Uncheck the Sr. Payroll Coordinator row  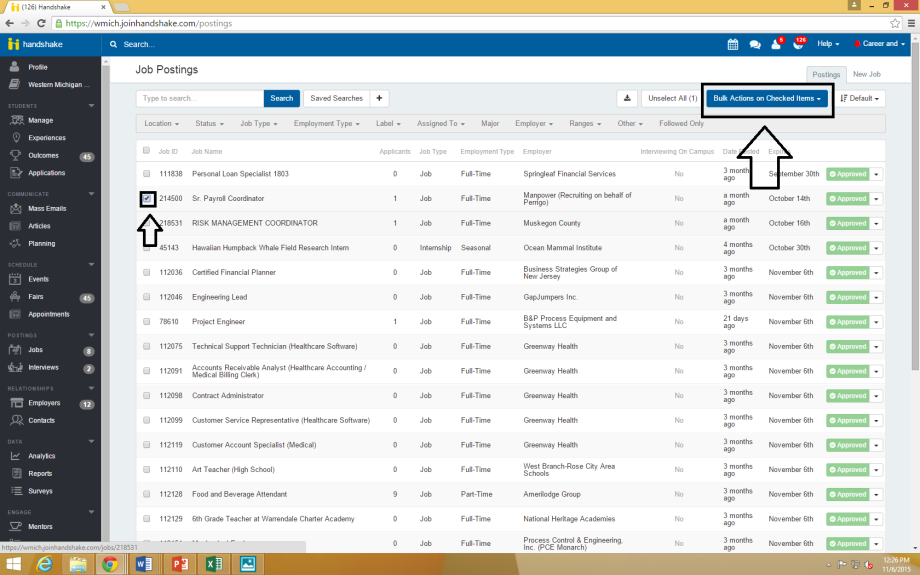point(147,199)
